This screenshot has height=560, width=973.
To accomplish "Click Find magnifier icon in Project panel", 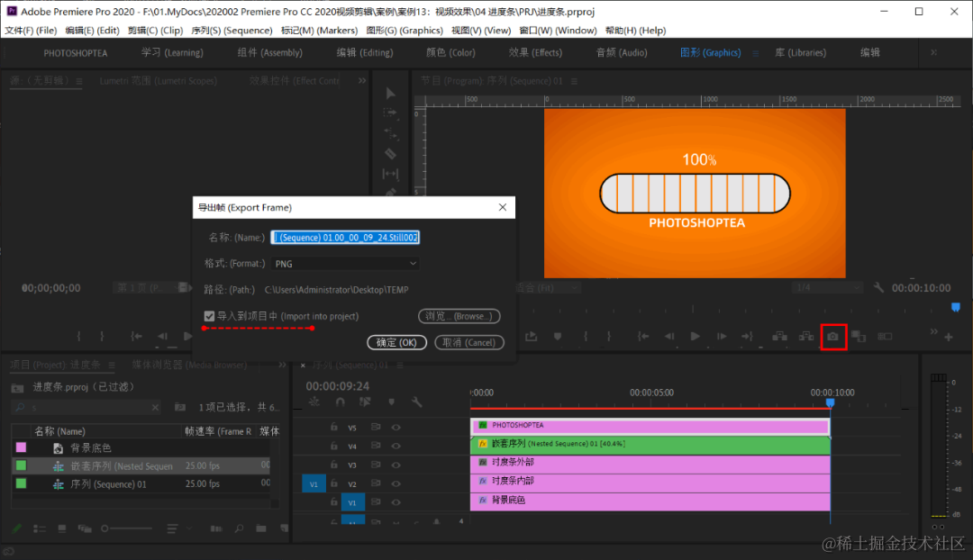I will click(x=239, y=528).
